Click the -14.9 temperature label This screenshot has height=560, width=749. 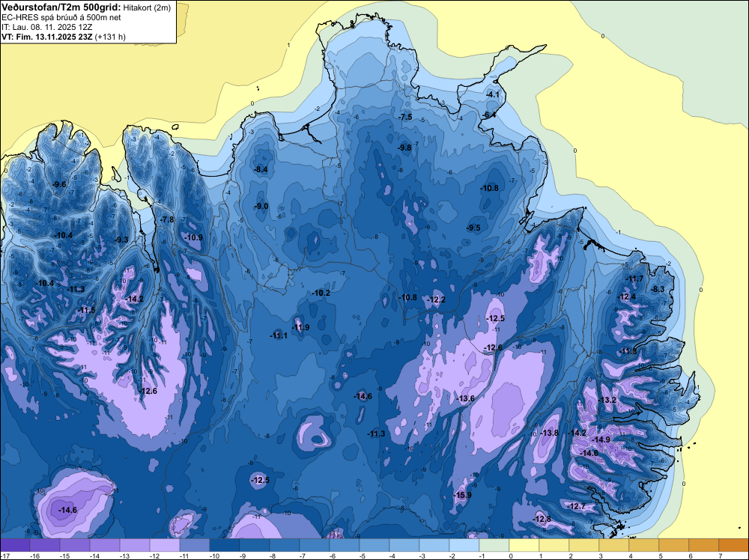click(601, 439)
